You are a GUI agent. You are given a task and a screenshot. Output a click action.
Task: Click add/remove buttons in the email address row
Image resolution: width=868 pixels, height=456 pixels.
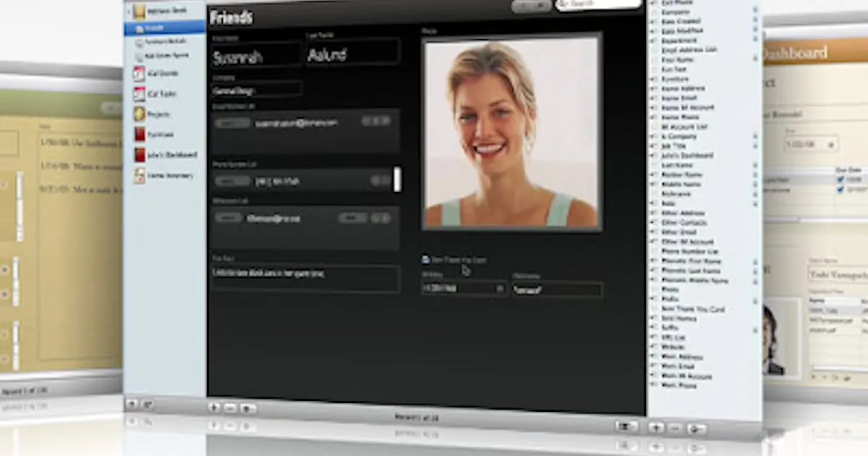(376, 121)
